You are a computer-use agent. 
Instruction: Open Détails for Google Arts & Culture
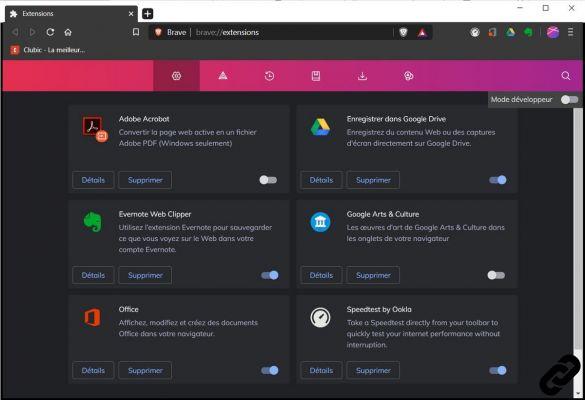pos(321,275)
